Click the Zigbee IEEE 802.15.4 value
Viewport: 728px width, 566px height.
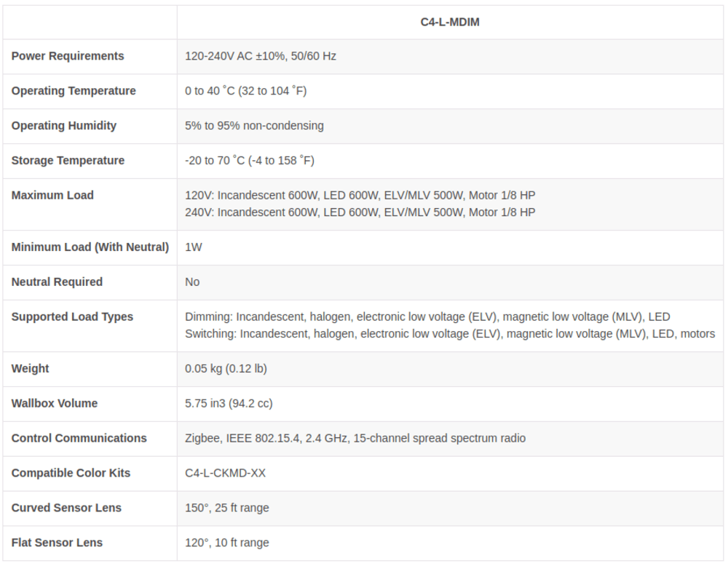pyautogui.click(x=355, y=439)
